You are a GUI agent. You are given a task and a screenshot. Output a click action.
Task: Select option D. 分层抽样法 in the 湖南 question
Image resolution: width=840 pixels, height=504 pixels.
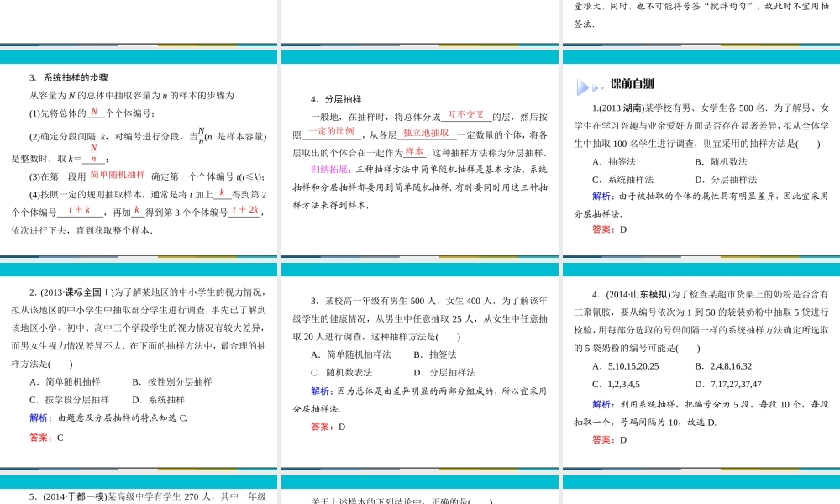click(726, 180)
